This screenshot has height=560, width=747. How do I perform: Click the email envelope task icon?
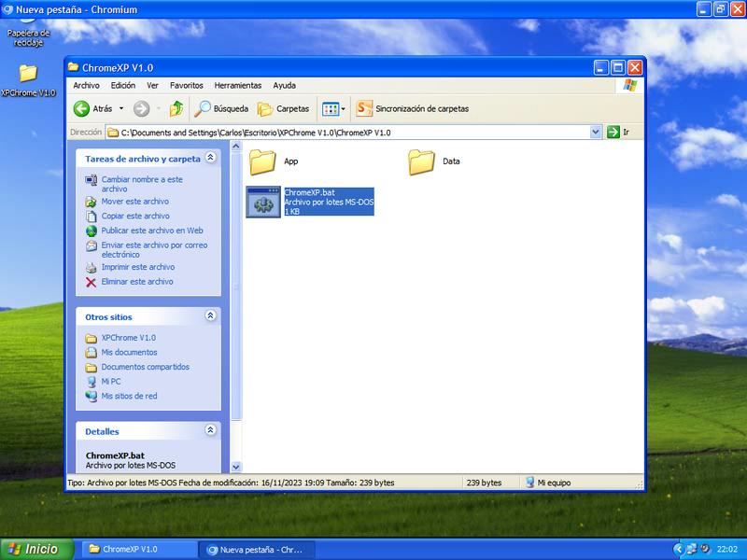coord(91,245)
